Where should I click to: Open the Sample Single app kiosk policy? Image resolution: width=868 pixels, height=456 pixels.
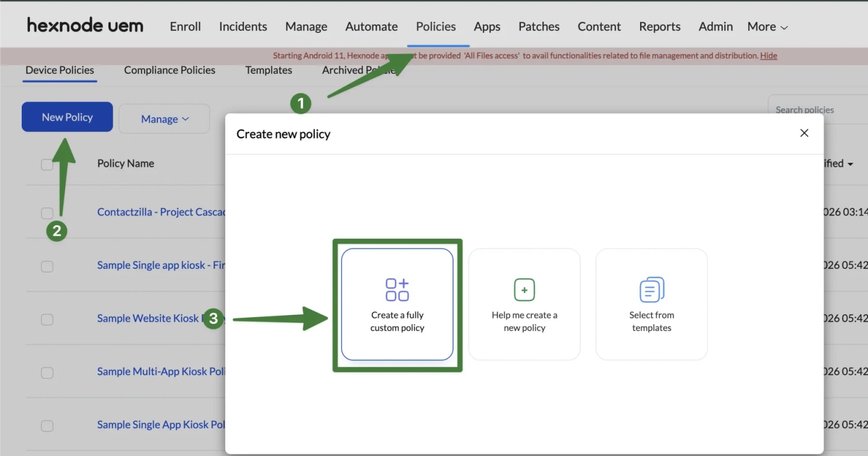[161, 265]
